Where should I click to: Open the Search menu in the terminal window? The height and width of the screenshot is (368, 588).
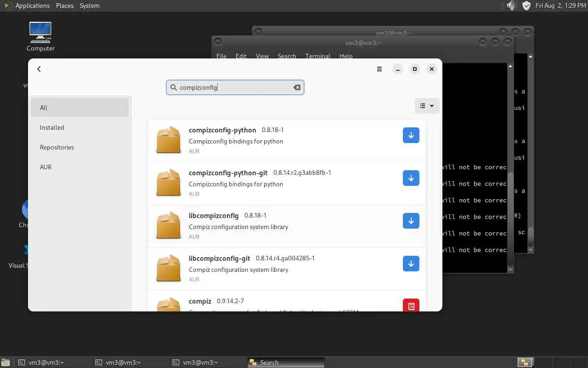[287, 56]
